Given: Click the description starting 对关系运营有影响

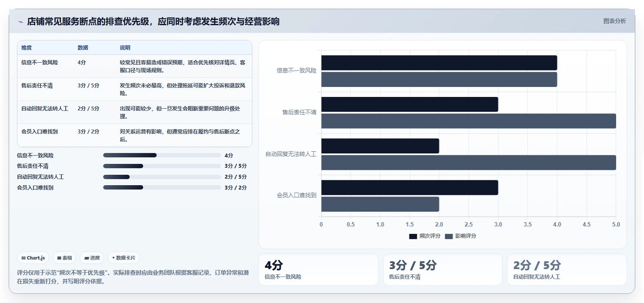Looking at the screenshot, I should pos(180,135).
